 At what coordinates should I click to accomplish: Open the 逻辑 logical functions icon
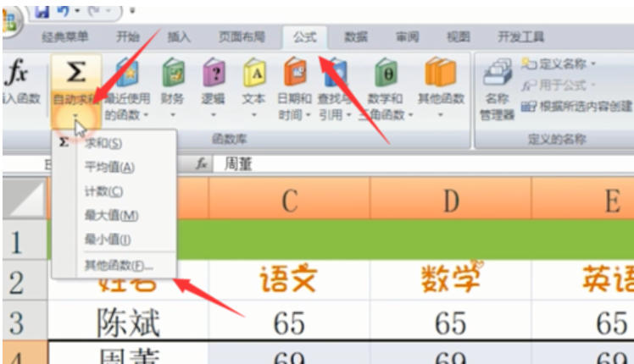click(214, 73)
